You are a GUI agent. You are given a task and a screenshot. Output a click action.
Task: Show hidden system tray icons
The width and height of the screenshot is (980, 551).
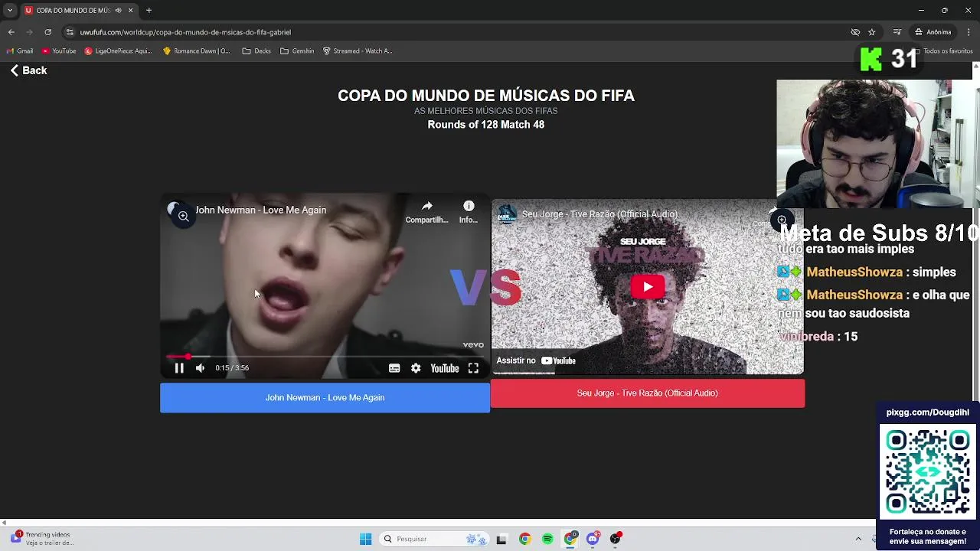pyautogui.click(x=858, y=540)
